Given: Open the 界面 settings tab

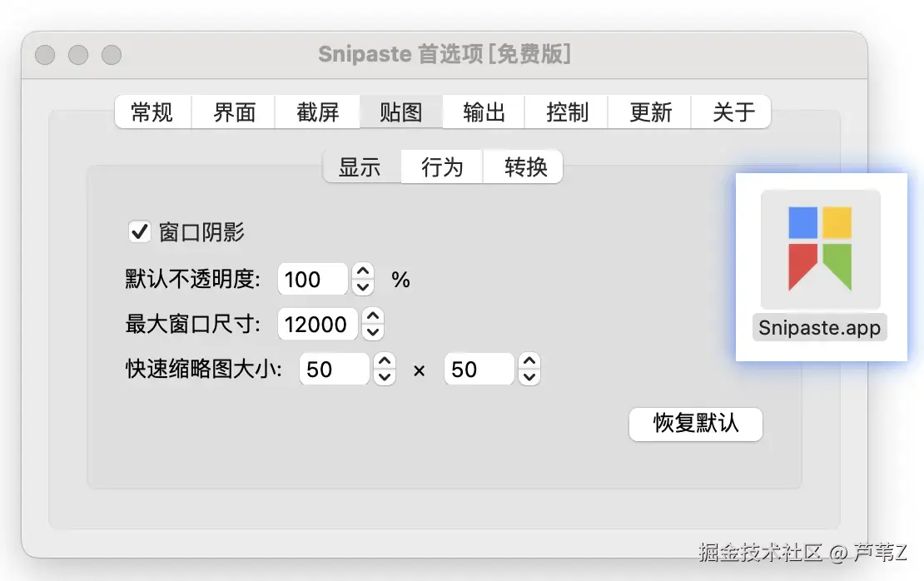Looking at the screenshot, I should [x=234, y=112].
